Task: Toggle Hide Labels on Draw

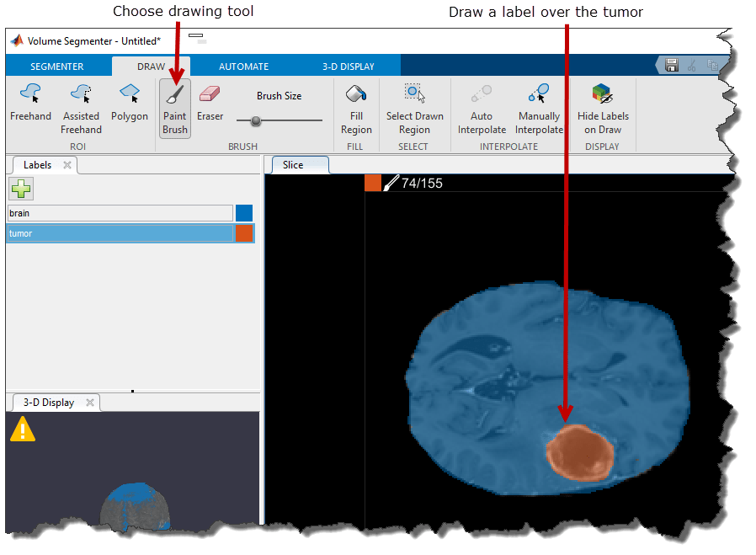Action: click(603, 109)
